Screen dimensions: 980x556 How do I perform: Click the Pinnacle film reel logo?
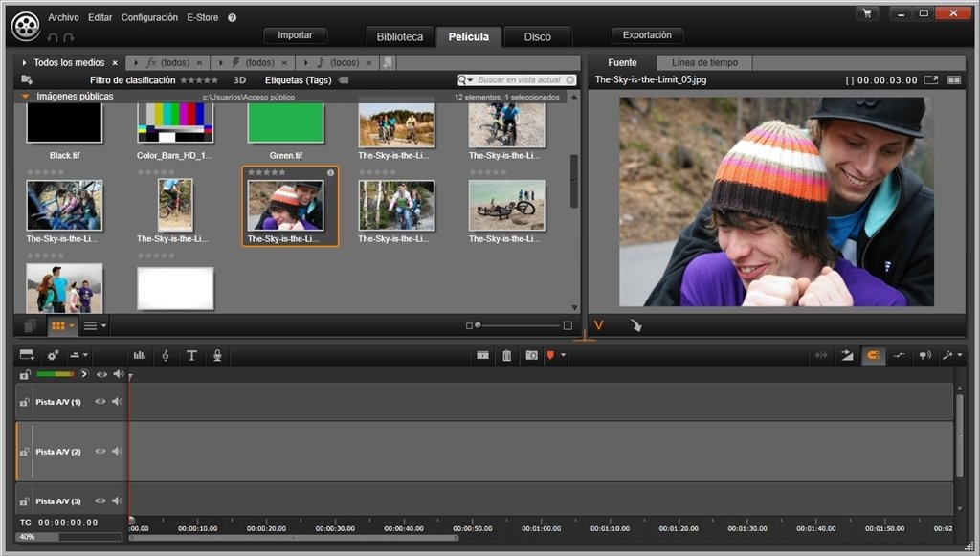[26, 26]
